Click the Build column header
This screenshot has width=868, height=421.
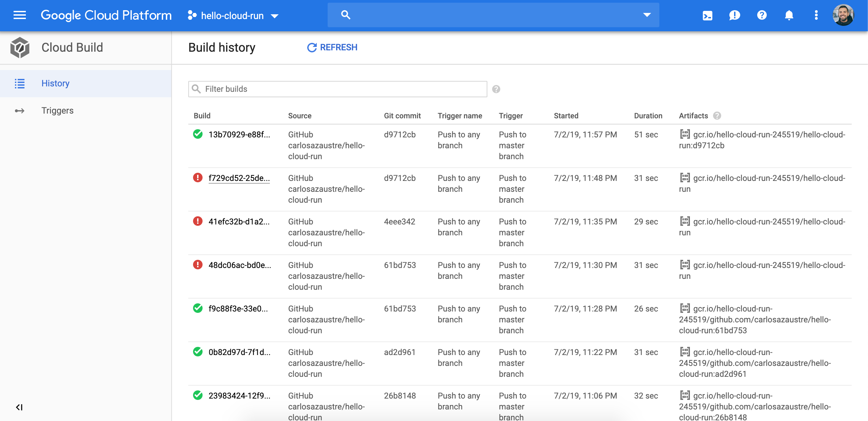202,116
